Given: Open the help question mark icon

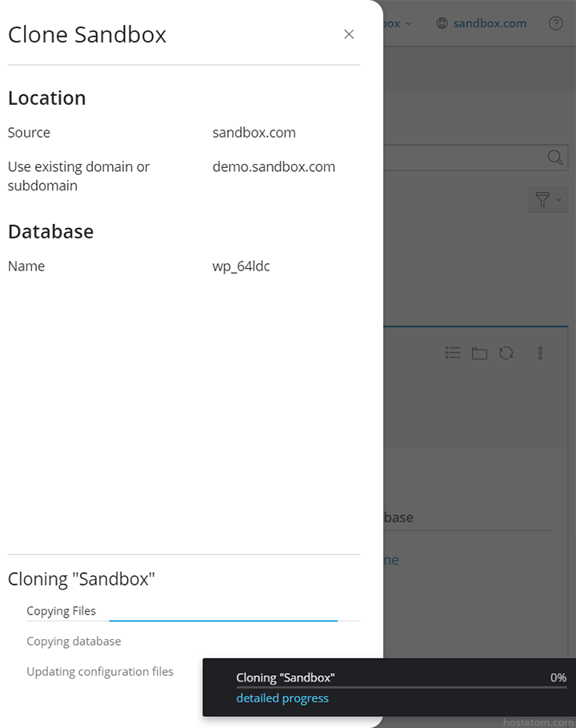Looking at the screenshot, I should click(x=556, y=23).
